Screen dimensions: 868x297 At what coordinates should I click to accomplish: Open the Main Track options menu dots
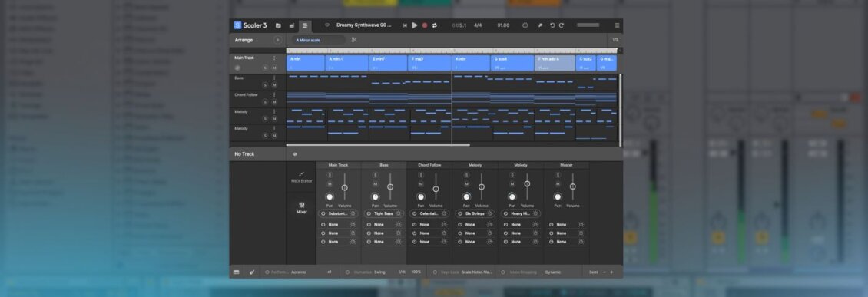[274, 58]
